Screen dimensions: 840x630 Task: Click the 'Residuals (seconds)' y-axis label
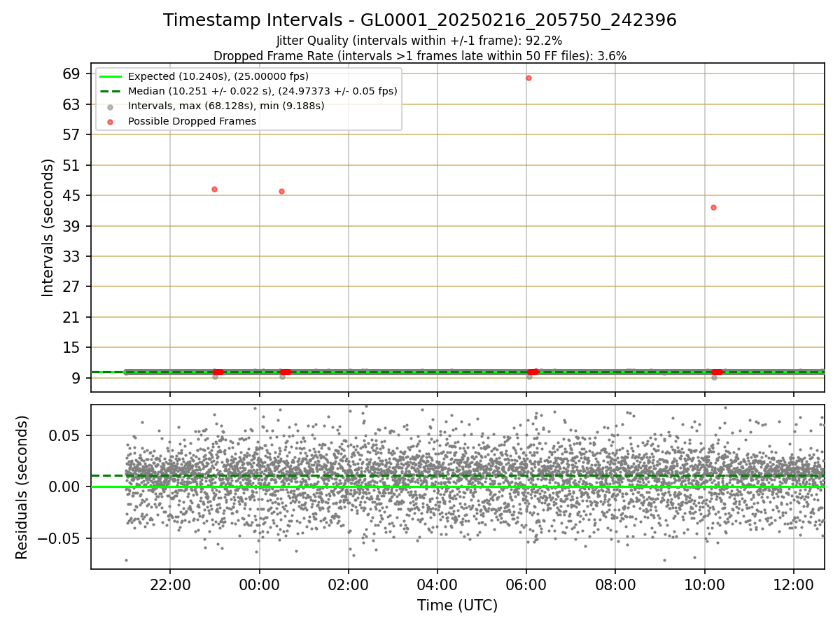tap(22, 487)
